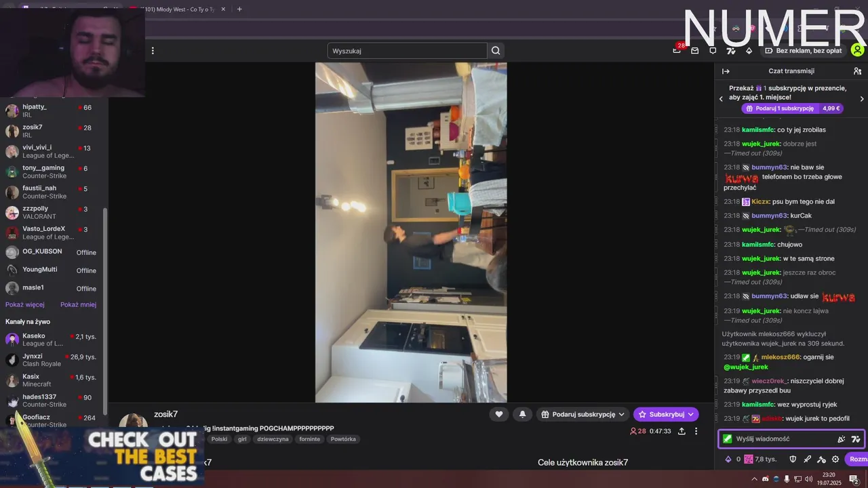This screenshot has height=488, width=868.
Task: Show previous gift leaderboard entry arrow
Action: pos(721,99)
